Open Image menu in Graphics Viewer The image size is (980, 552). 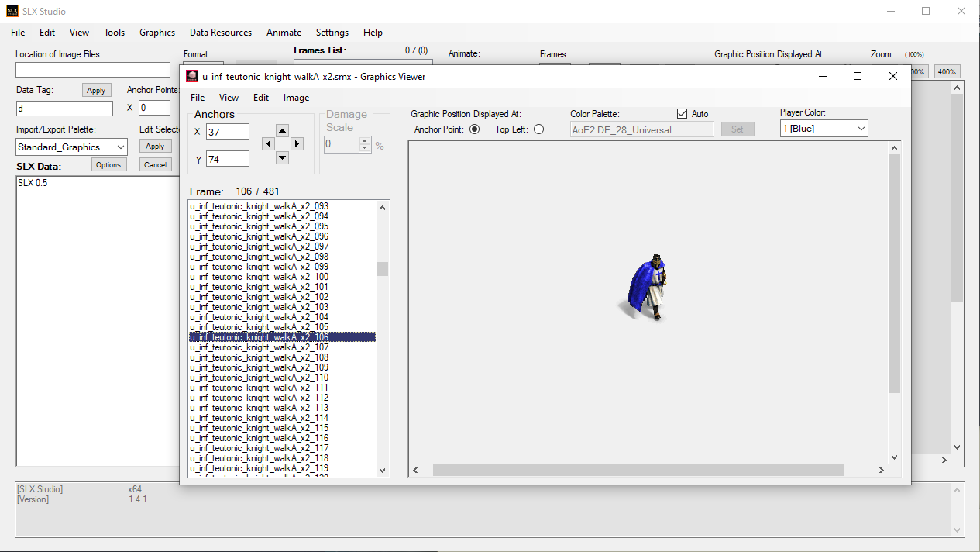tap(296, 98)
